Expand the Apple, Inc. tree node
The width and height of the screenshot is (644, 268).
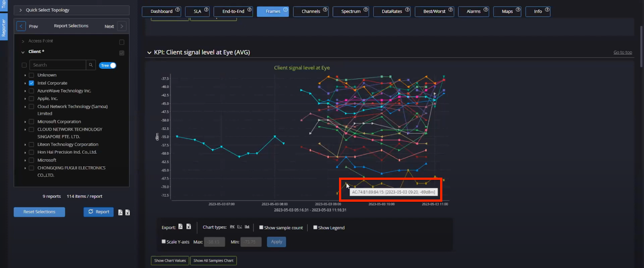pyautogui.click(x=25, y=99)
